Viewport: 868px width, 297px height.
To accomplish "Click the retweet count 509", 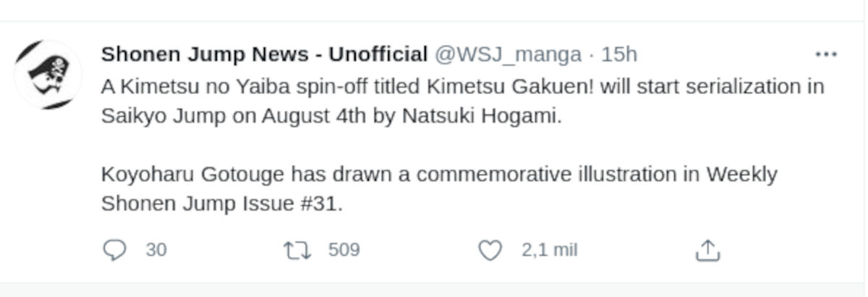I will (344, 251).
